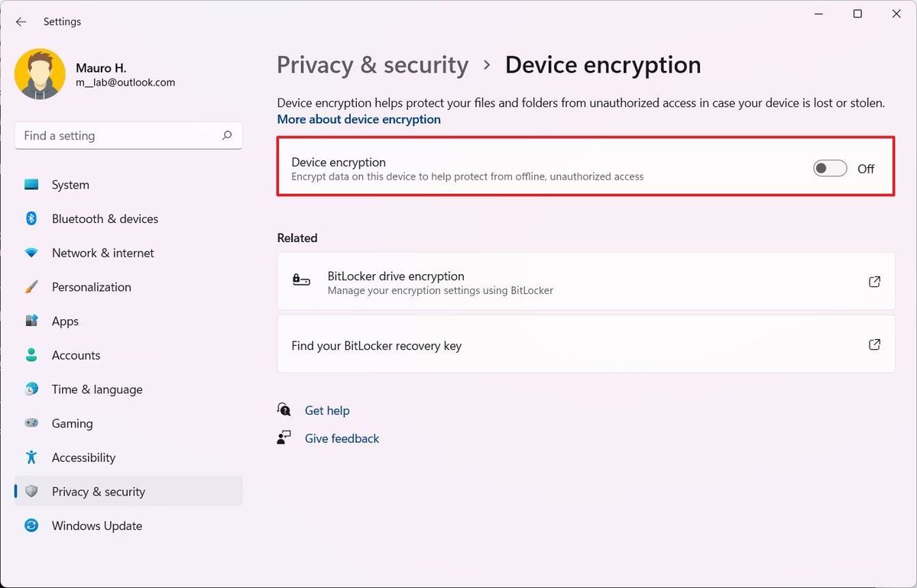Viewport: 917px width, 588px height.
Task: Click Get help
Action: click(x=327, y=410)
